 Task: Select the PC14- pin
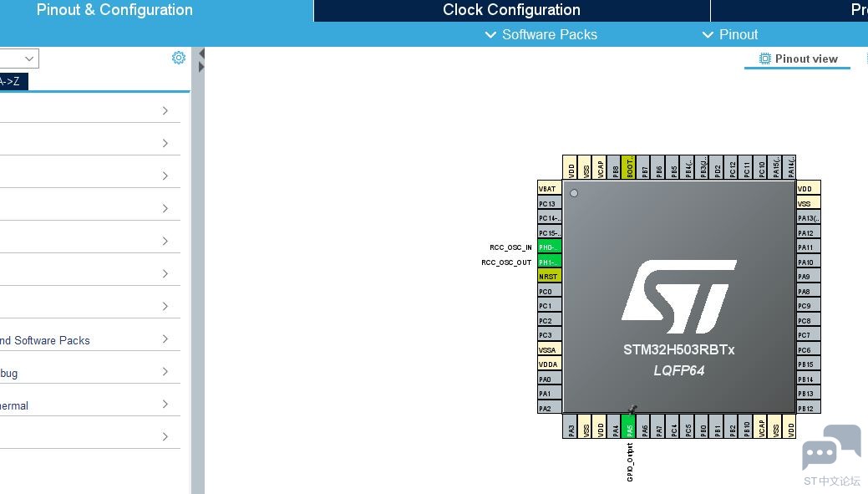(x=549, y=217)
